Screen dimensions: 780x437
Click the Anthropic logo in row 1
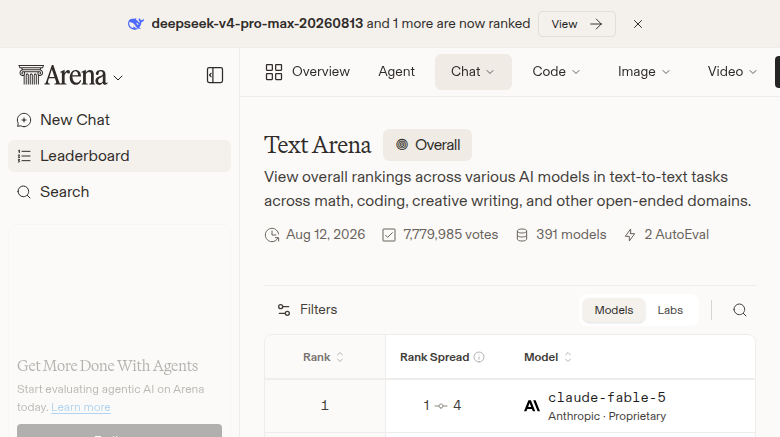coord(532,406)
